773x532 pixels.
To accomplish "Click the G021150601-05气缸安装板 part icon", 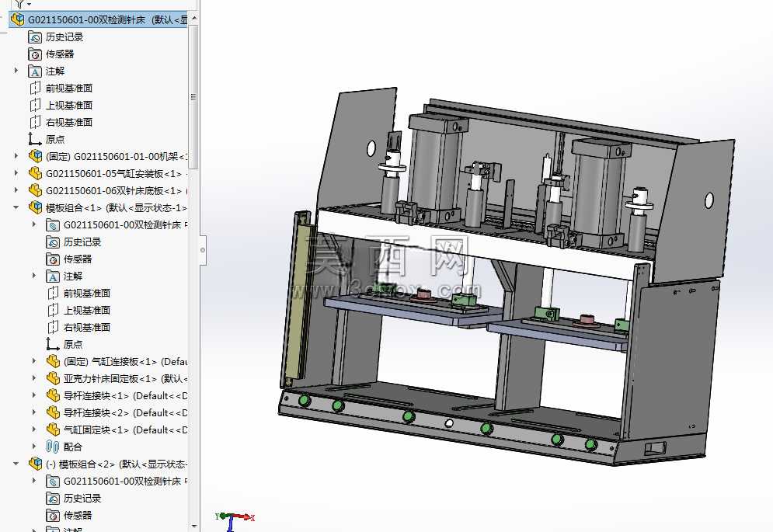I will pos(35,173).
